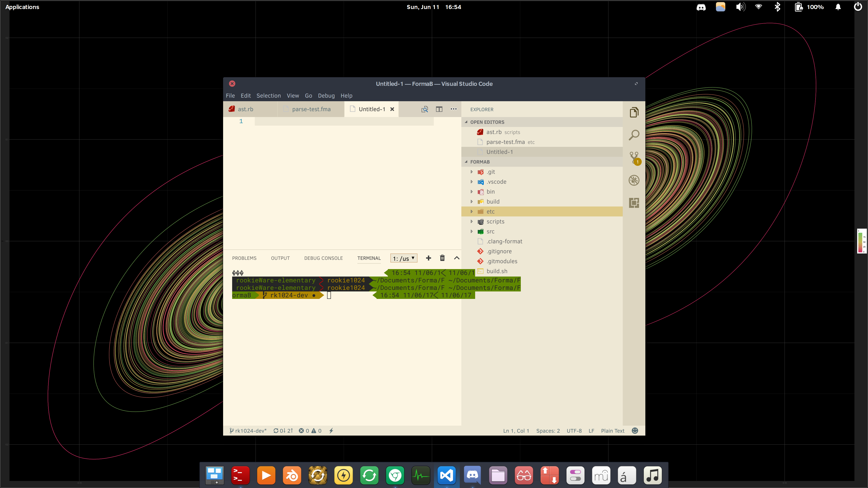868x488 pixels.
Task: Split the editor using the toolbar icon
Action: 439,109
